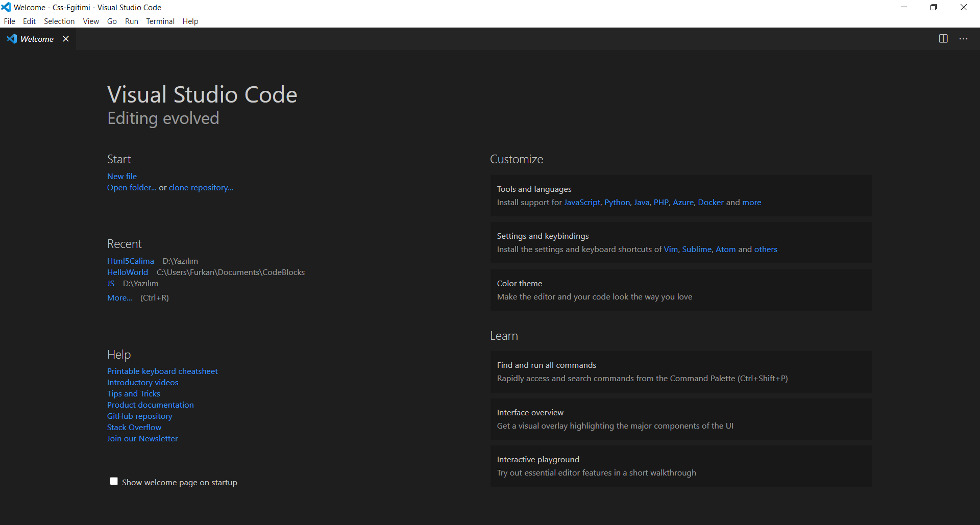Click Open folder link
The width and height of the screenshot is (980, 525).
[132, 187]
